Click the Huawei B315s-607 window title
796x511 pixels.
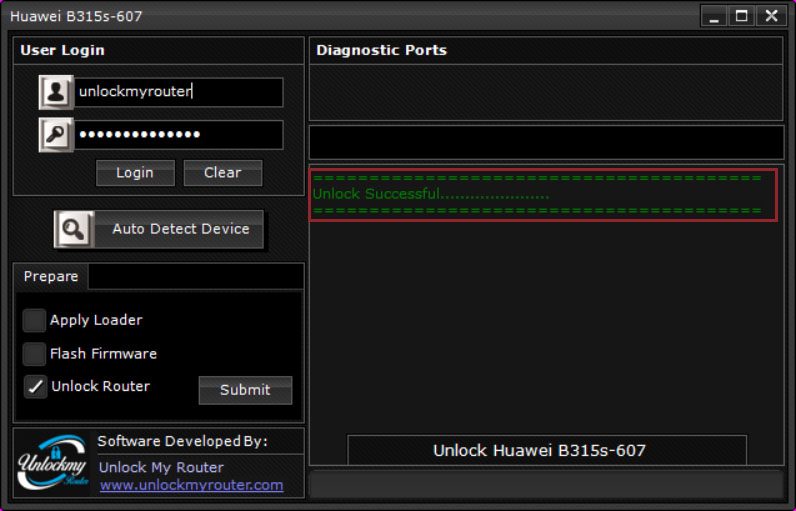tap(76, 16)
